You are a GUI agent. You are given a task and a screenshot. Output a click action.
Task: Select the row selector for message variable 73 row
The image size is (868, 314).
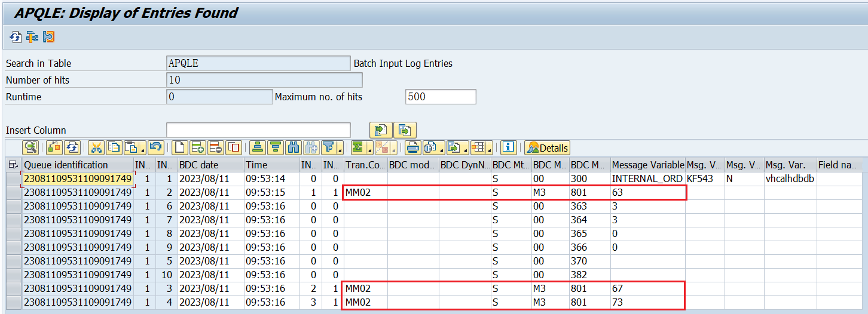point(13,302)
